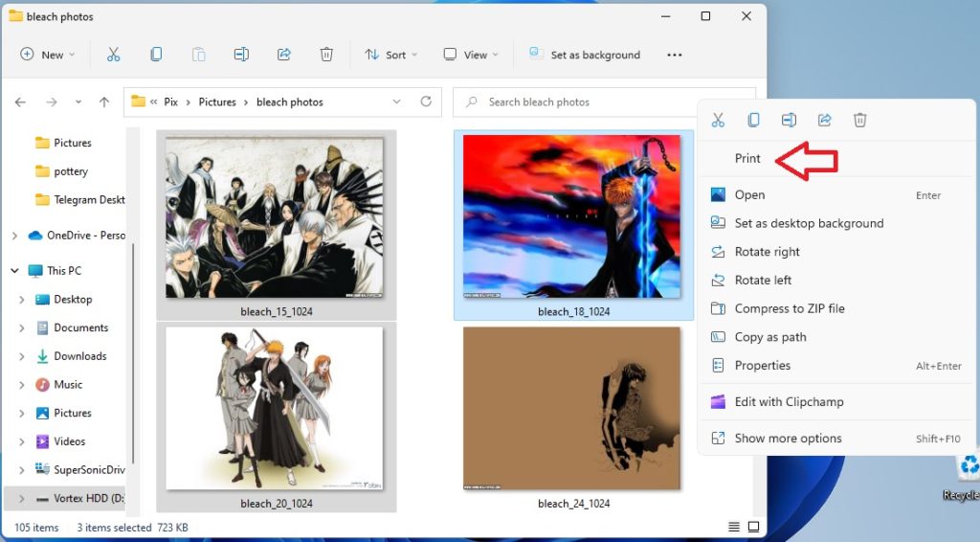Select the bleach_18_1024 thumbnail
This screenshot has width=980, height=542.
573,225
